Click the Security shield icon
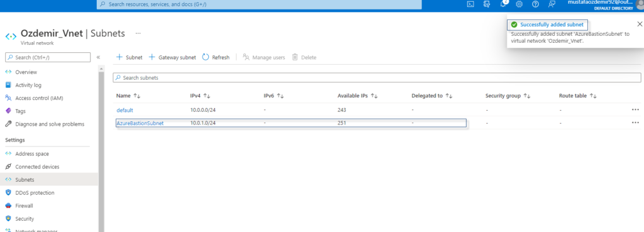Screen dimensions: 644x232 pos(8,218)
